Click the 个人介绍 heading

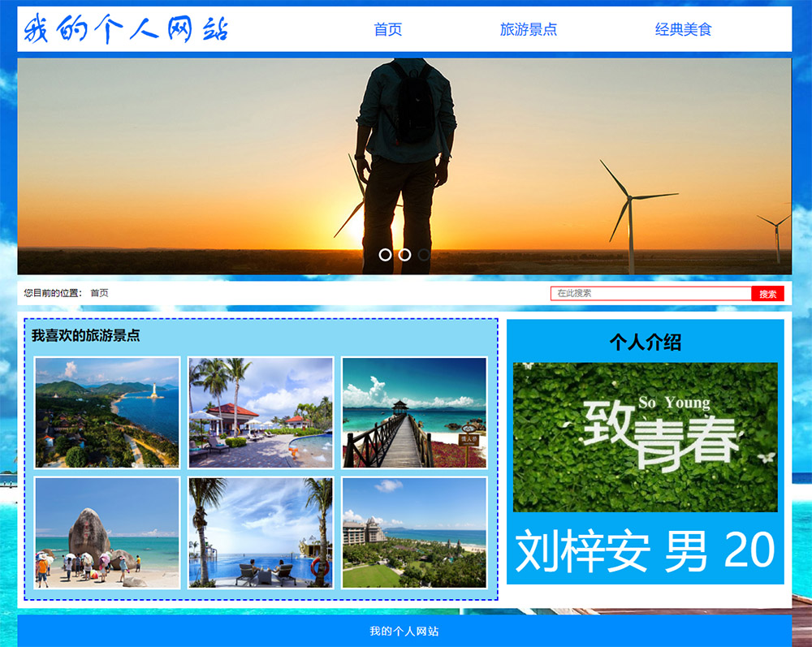click(646, 342)
